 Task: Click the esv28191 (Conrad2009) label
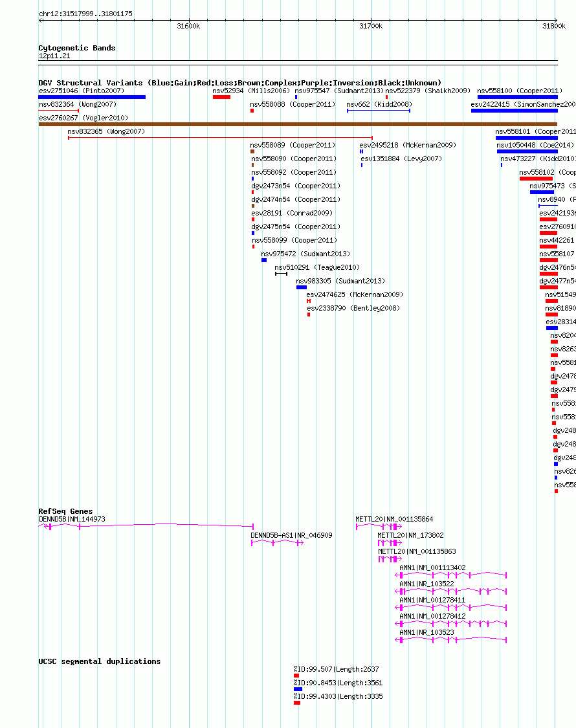(292, 213)
